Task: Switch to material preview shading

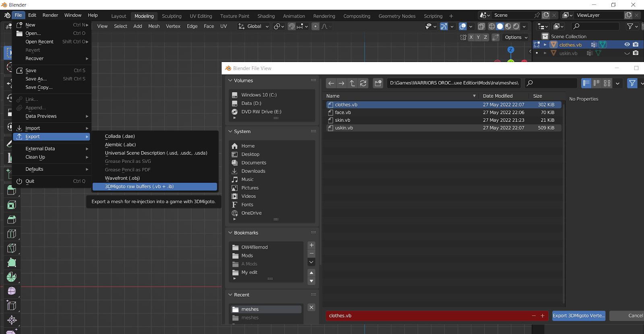Action: click(508, 27)
